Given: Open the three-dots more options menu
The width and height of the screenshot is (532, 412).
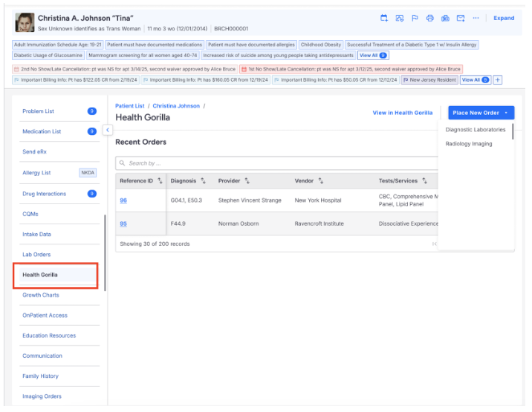Looking at the screenshot, I should [476, 18].
